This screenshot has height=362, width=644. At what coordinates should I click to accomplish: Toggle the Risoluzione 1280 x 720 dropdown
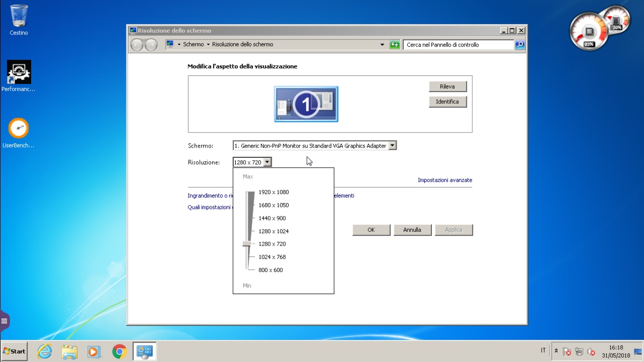click(267, 163)
